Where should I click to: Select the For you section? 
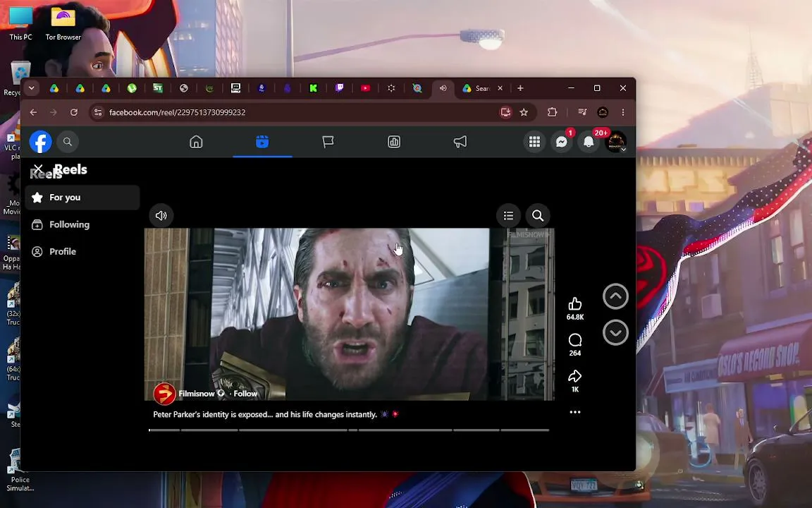(82, 198)
